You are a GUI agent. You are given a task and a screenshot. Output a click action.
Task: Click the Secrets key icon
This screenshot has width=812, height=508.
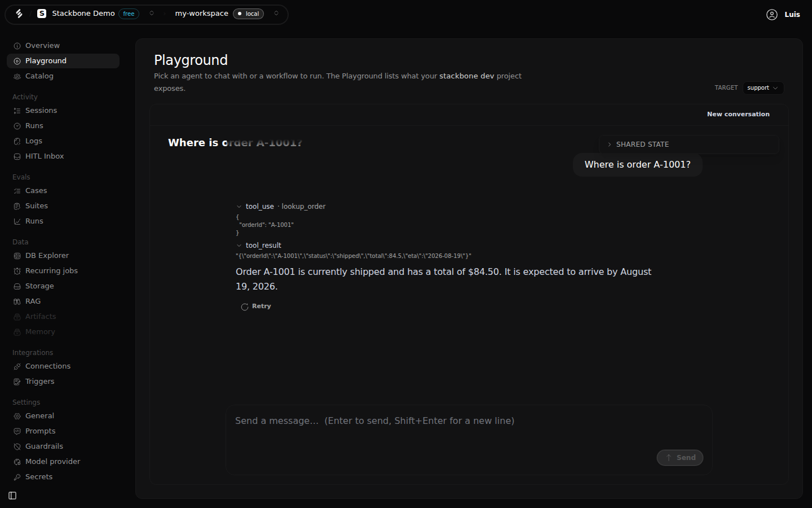tap(17, 477)
